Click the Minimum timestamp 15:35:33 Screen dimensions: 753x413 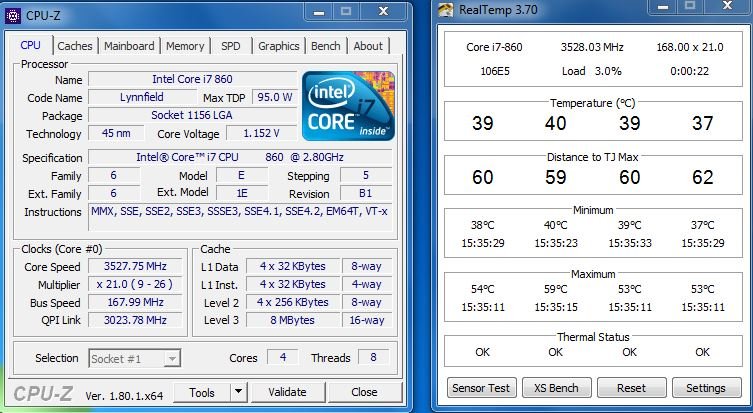(x=630, y=243)
